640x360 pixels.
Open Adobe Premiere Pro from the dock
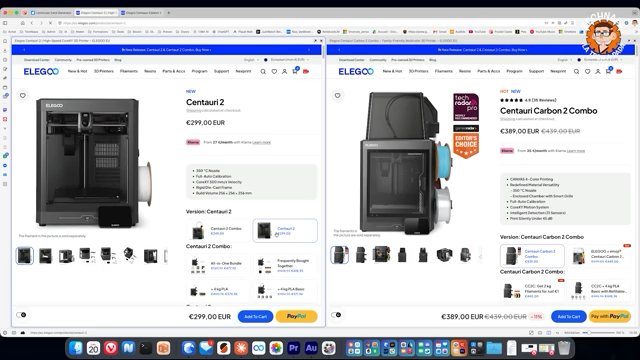pyautogui.click(x=293, y=348)
